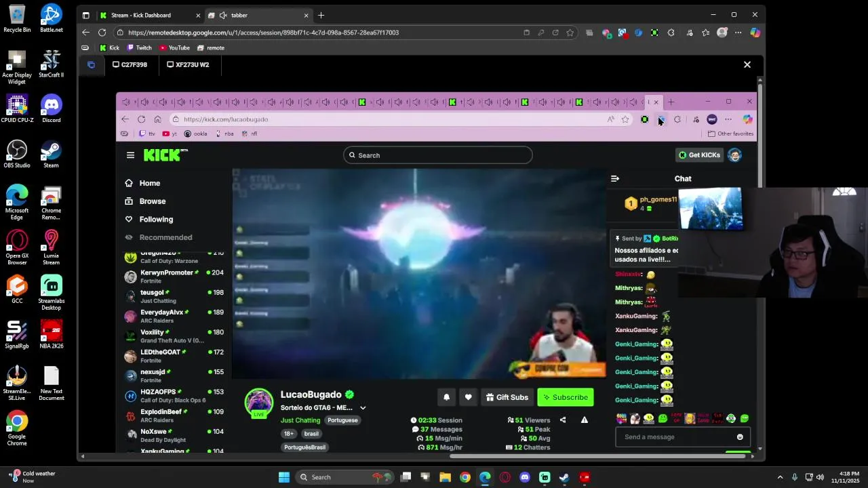This screenshot has width=868, height=488.
Task: Select recommended channel NoXswe
Action: [x=174, y=435]
